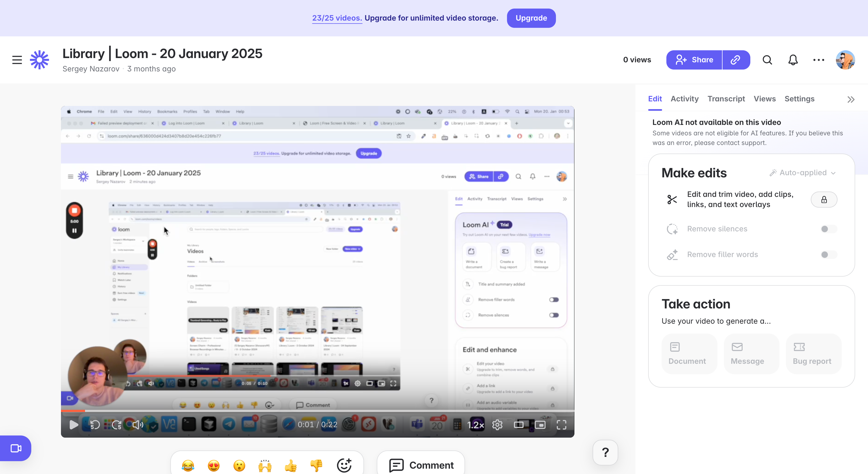Click the video title text
The width and height of the screenshot is (868, 474).
tap(162, 53)
